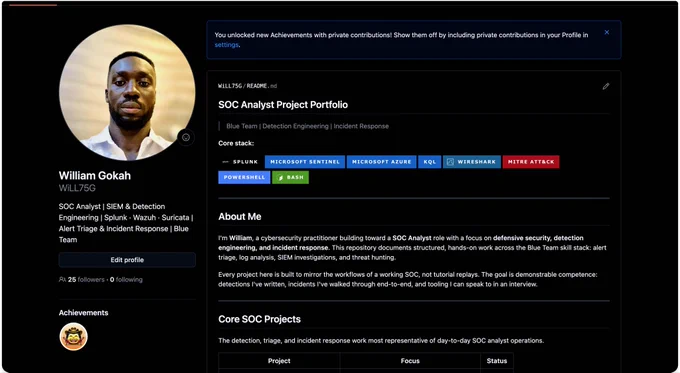This screenshot has height=373, width=680.
Task: Open the README.md file link
Action: point(262,86)
